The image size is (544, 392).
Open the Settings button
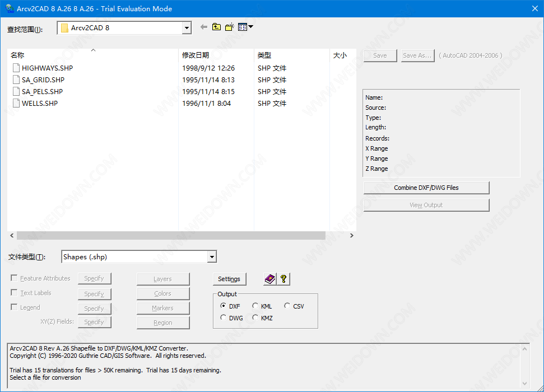tap(229, 279)
